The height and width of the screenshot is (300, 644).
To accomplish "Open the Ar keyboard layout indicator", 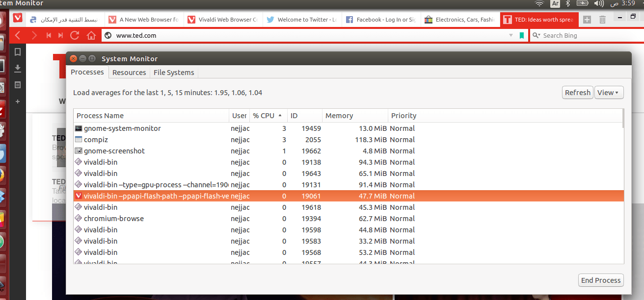I will click(555, 3).
